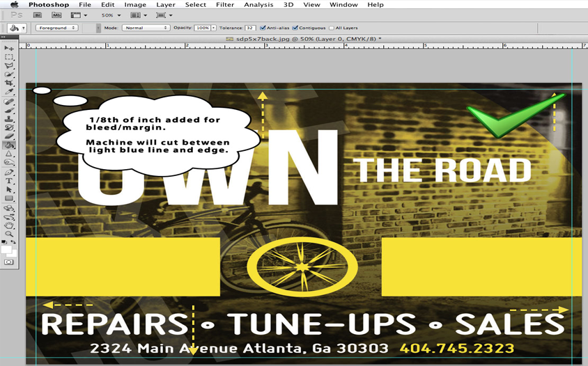Viewport: 588px width, 366px height.
Task: Open the tool preset picker arrow
Action: point(24,28)
